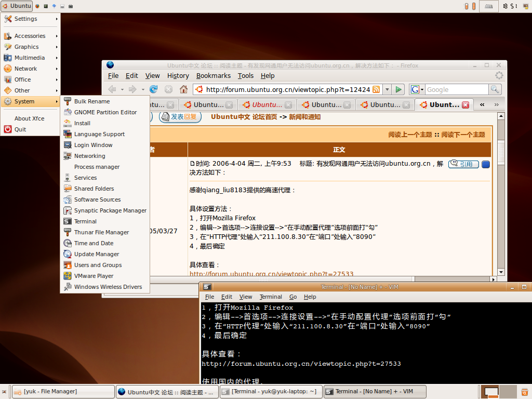Expand the Accessories submenu

pos(30,36)
